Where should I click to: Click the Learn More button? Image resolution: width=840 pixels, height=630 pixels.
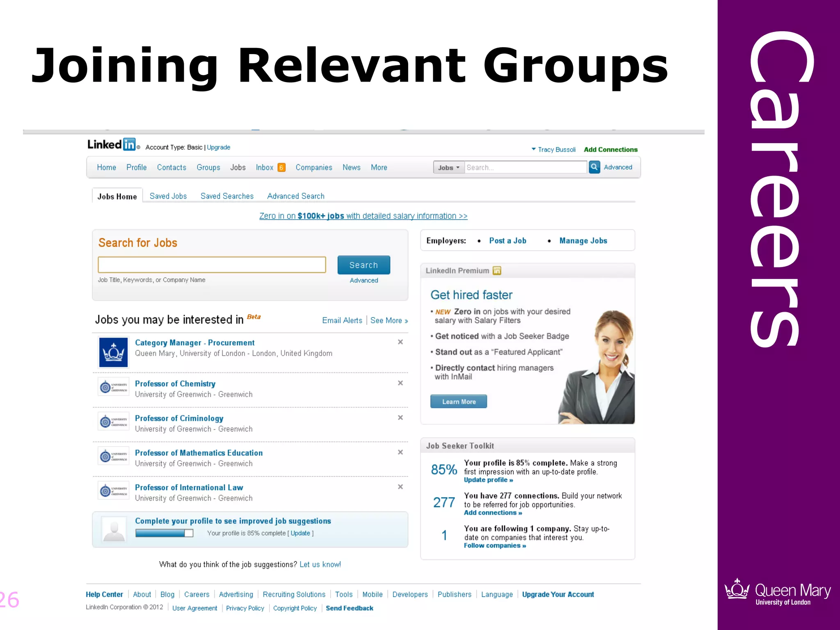click(459, 402)
